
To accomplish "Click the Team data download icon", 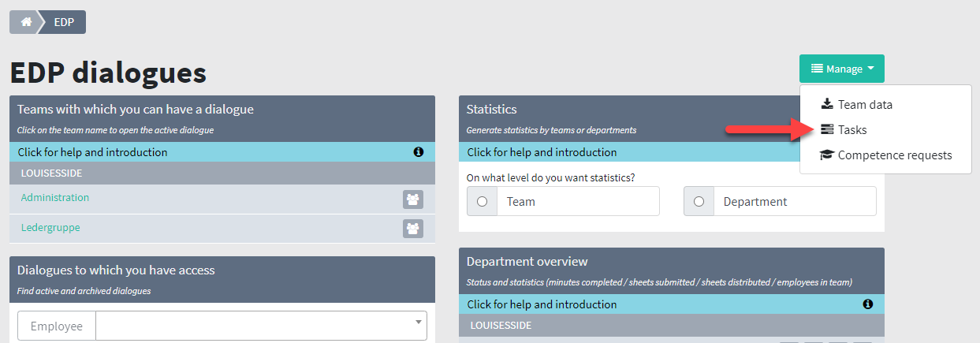I will [826, 104].
